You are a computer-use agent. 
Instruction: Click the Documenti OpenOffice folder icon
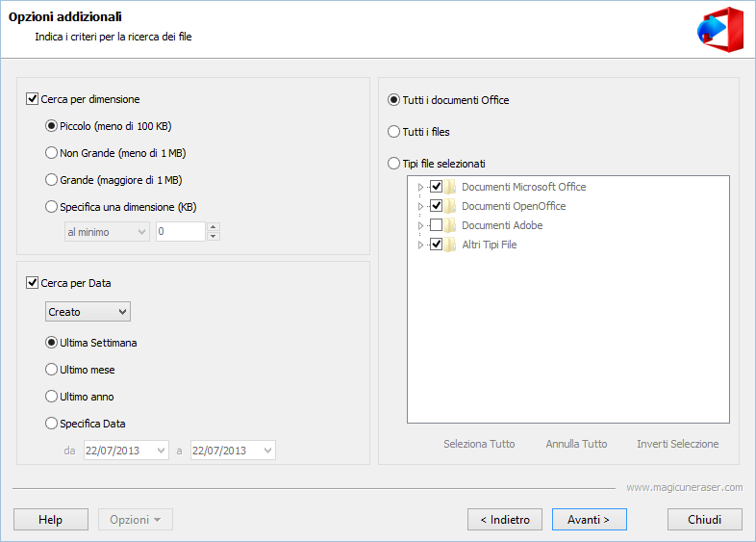[450, 206]
